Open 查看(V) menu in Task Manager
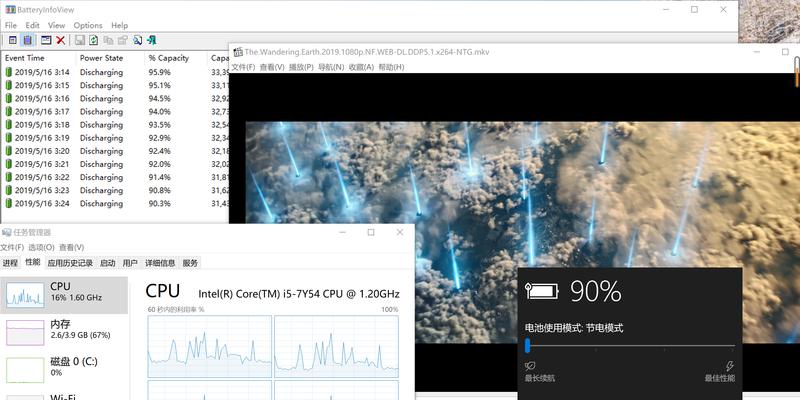 [x=71, y=247]
